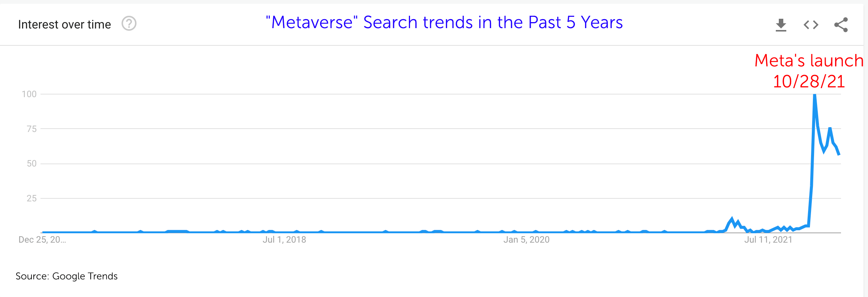Click the end point of the blue trend line
Image resolution: width=868 pixels, height=297 pixels.
coord(839,154)
